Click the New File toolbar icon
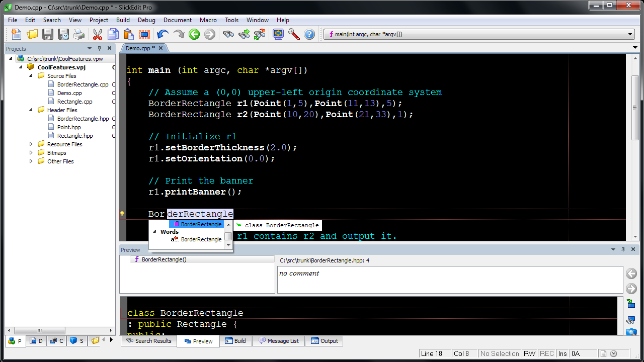Viewport: 644px width, 362px height. point(17,34)
